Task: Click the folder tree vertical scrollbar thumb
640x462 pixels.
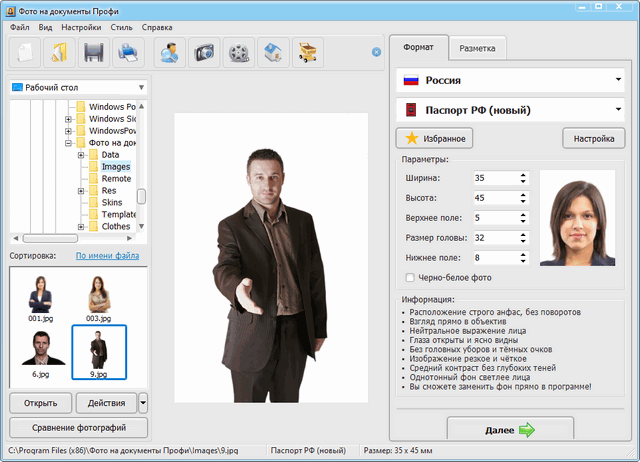Action: 142,196
